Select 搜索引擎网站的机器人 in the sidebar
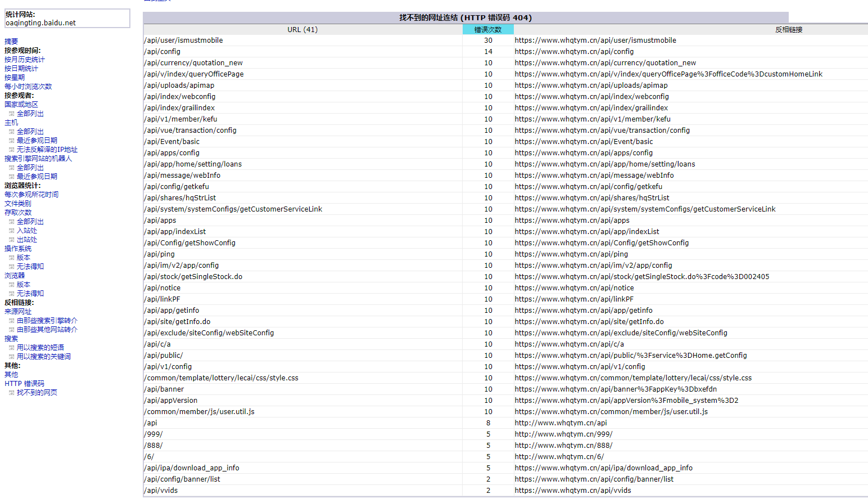This screenshot has width=868, height=503. [x=38, y=159]
